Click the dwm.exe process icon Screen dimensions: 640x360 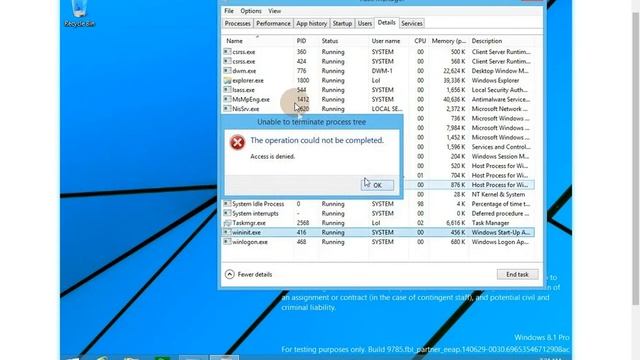[x=227, y=71]
